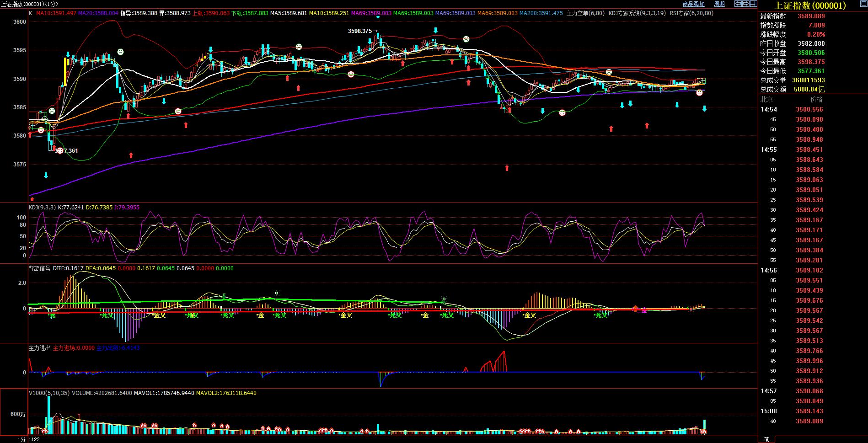Click the KDJ(9,3,3) indicator label

[43, 208]
